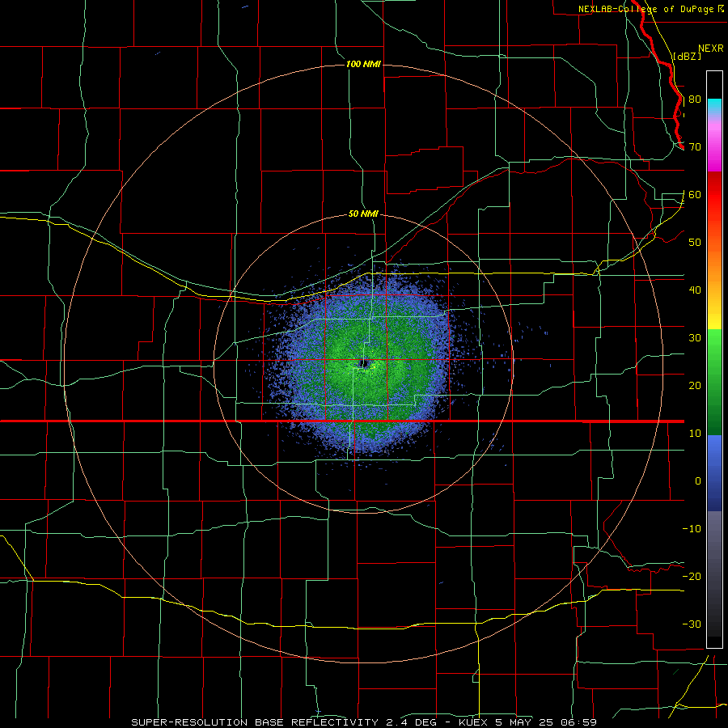Click the green segment of the color bar
The width and height of the screenshot is (728, 728).
pos(714,382)
